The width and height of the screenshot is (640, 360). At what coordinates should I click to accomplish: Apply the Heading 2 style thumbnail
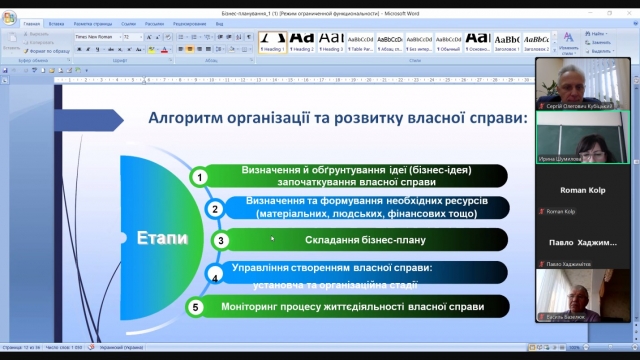point(302,42)
